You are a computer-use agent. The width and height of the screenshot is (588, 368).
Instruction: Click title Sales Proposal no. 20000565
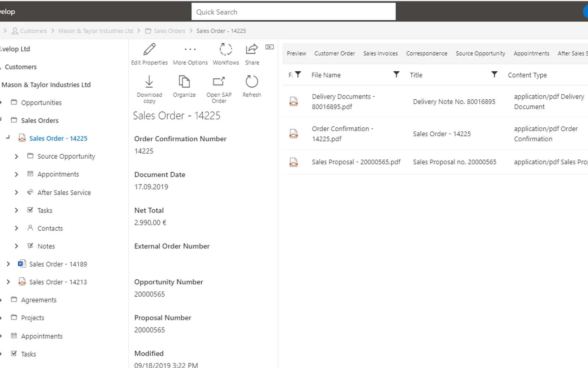tap(455, 162)
